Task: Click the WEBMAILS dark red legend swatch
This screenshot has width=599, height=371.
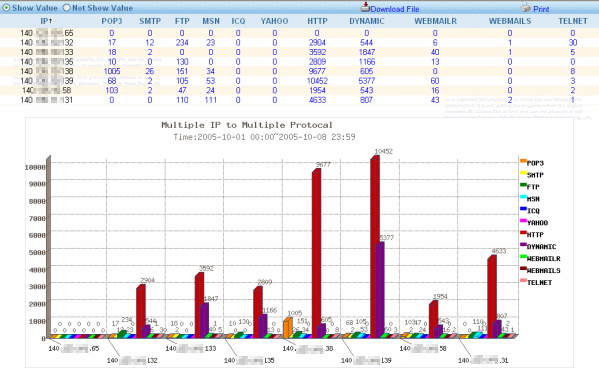Action: click(523, 269)
